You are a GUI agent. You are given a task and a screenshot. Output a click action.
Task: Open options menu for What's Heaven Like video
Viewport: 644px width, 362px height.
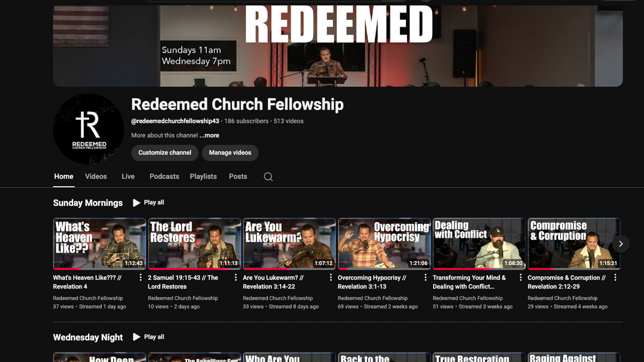141,278
